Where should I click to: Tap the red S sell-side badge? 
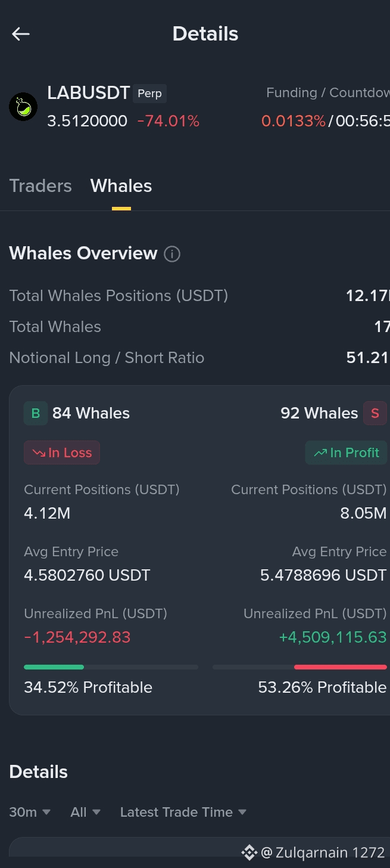(x=375, y=413)
